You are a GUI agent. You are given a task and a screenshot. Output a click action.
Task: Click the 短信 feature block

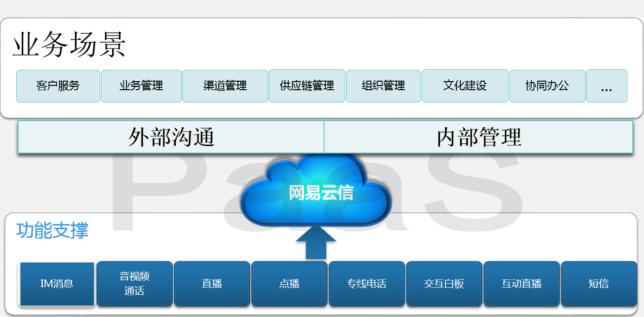[x=599, y=284]
